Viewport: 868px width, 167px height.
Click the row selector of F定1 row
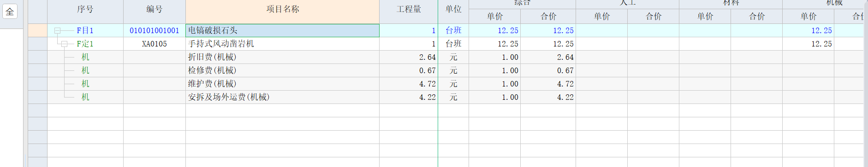[37, 44]
